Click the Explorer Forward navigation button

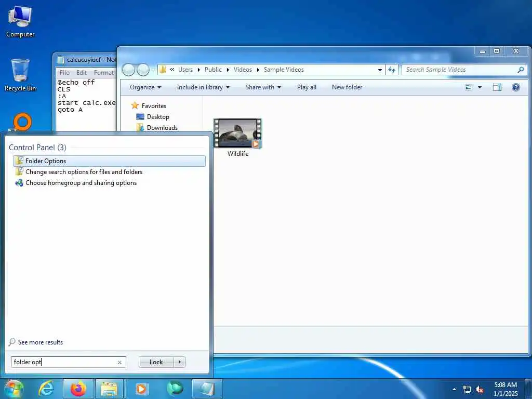pos(143,70)
